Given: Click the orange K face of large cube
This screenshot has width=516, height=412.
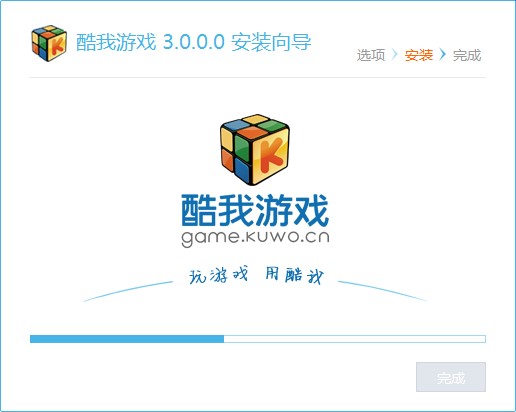Looking at the screenshot, I should click(x=271, y=155).
